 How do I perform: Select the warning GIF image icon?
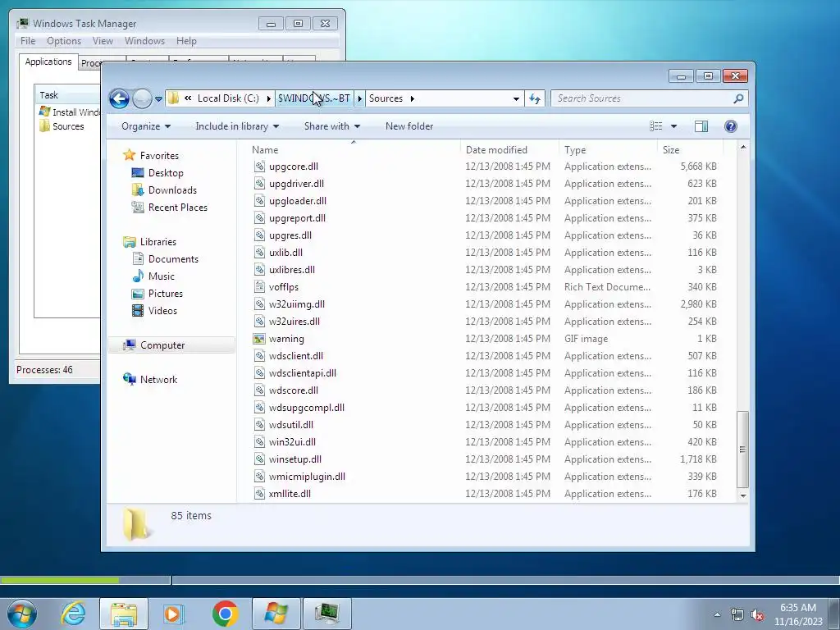[x=260, y=339]
